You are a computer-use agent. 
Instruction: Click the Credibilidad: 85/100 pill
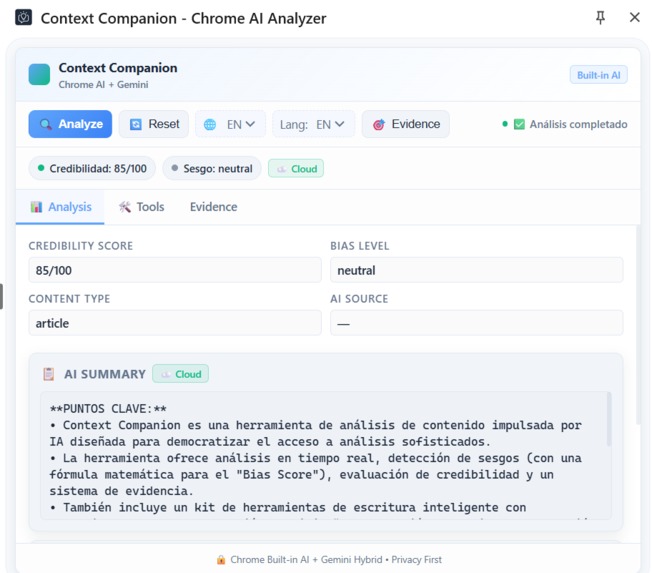92,168
